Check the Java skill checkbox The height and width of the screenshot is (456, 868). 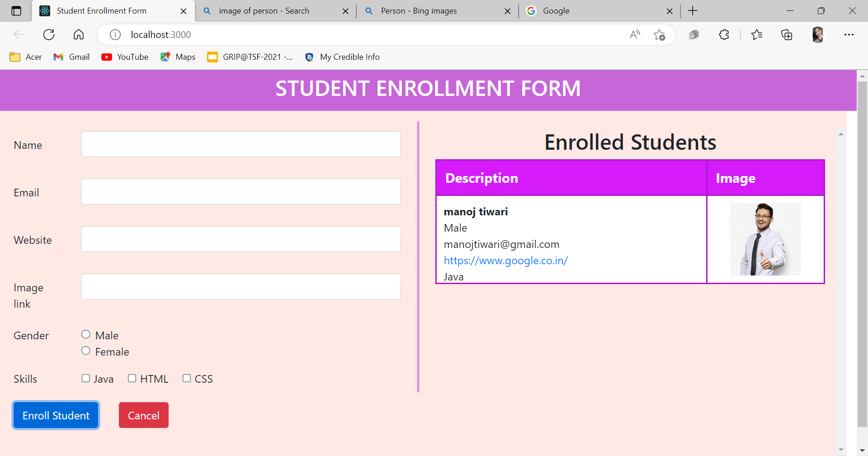pos(86,378)
